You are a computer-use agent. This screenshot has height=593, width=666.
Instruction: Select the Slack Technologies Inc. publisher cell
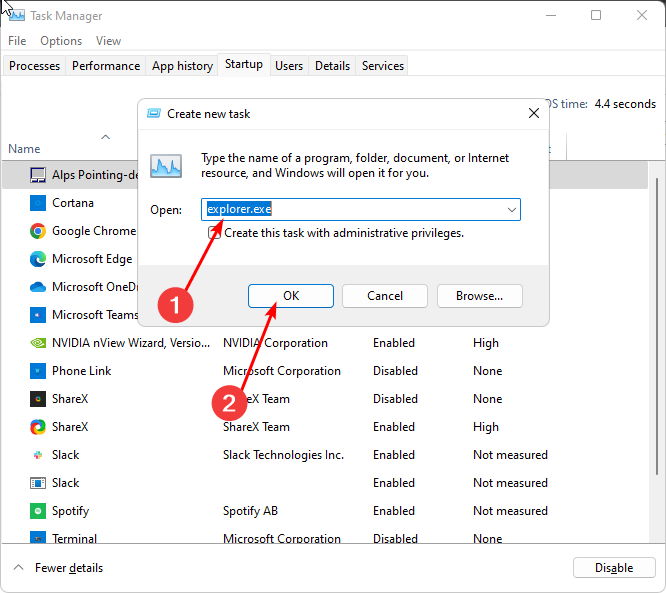283,455
